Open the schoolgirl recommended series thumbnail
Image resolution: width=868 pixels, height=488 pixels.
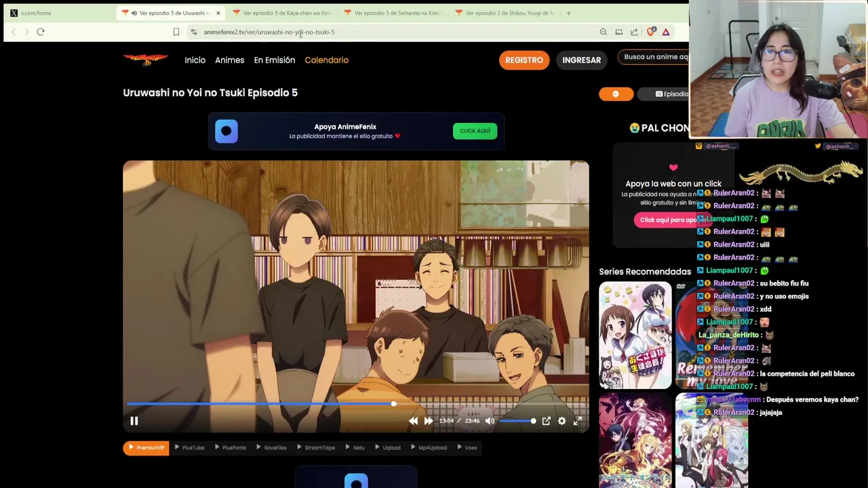coord(635,335)
